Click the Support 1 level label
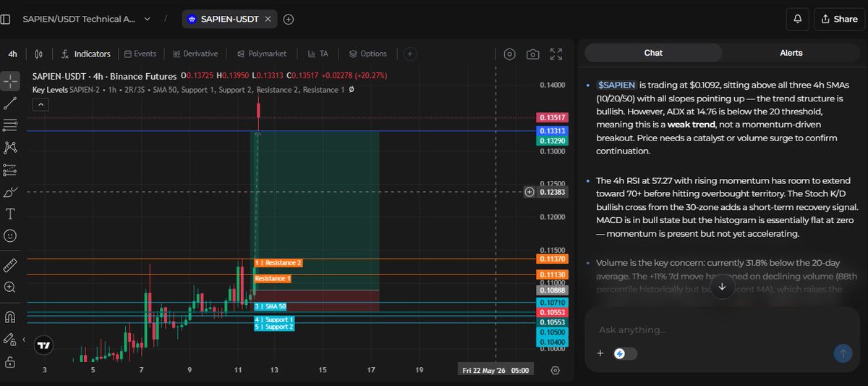This screenshot has width=868, height=386. (274, 319)
